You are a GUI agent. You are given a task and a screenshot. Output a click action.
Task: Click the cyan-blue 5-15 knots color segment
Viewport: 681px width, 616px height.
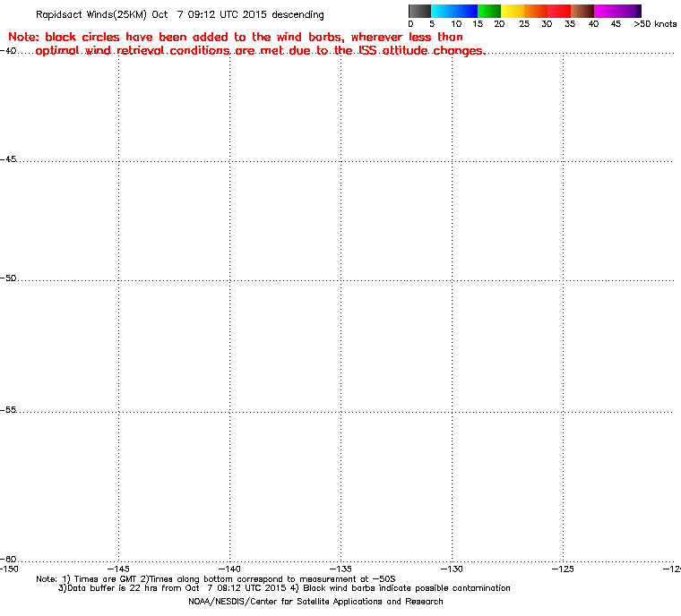(454, 11)
